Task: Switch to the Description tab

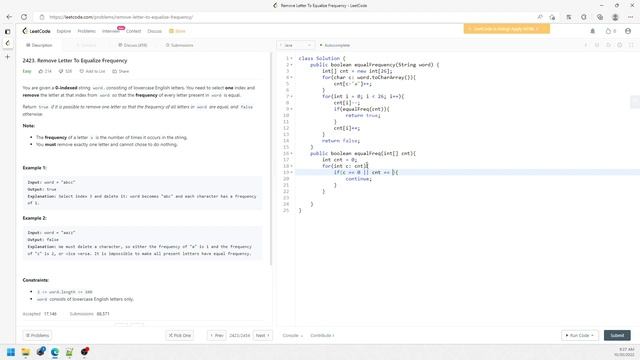Action: coord(39,45)
